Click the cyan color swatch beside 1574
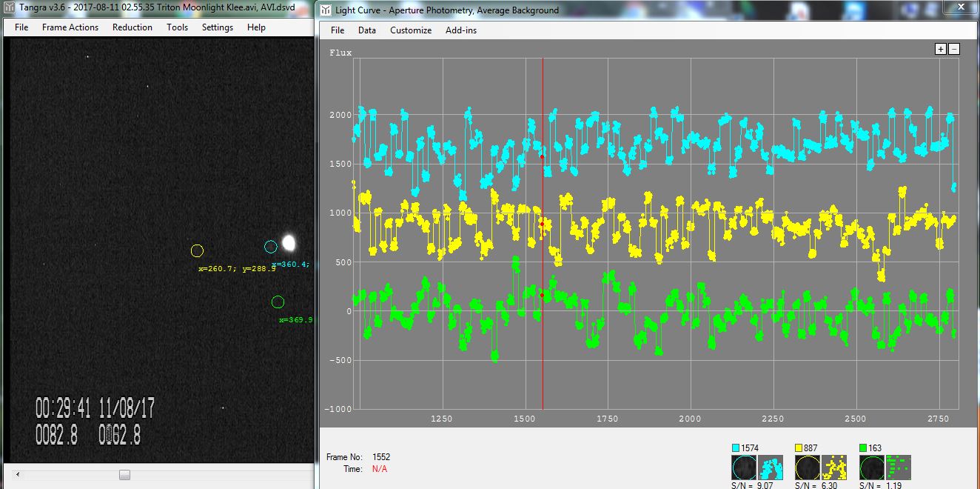This screenshot has width=980, height=489. [x=736, y=448]
